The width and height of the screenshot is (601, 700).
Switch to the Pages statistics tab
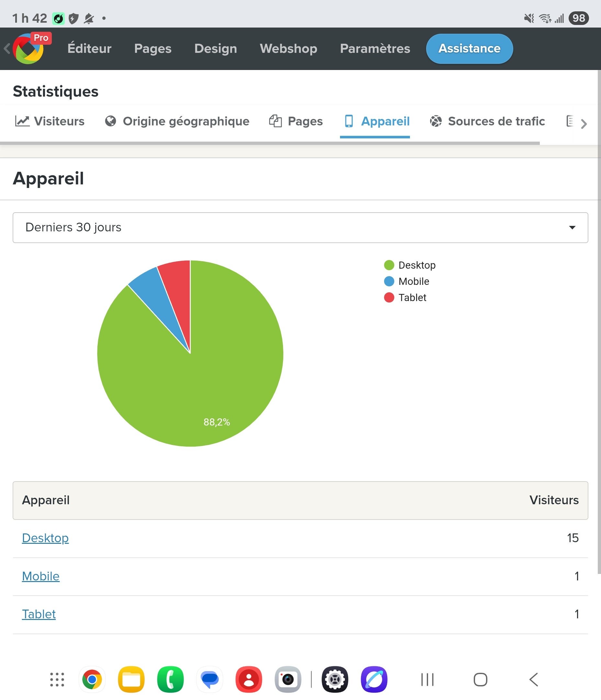(x=296, y=121)
